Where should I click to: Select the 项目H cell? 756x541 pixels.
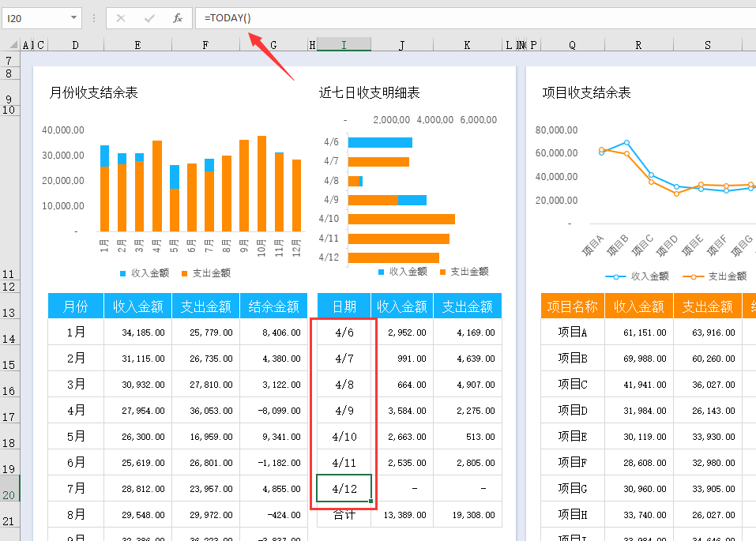tap(572, 514)
